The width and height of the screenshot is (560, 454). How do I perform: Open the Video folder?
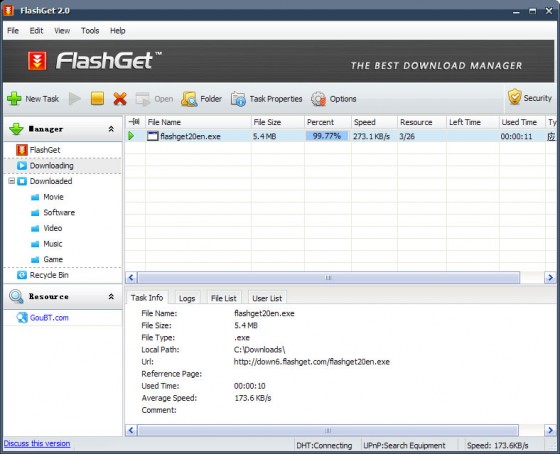52,228
